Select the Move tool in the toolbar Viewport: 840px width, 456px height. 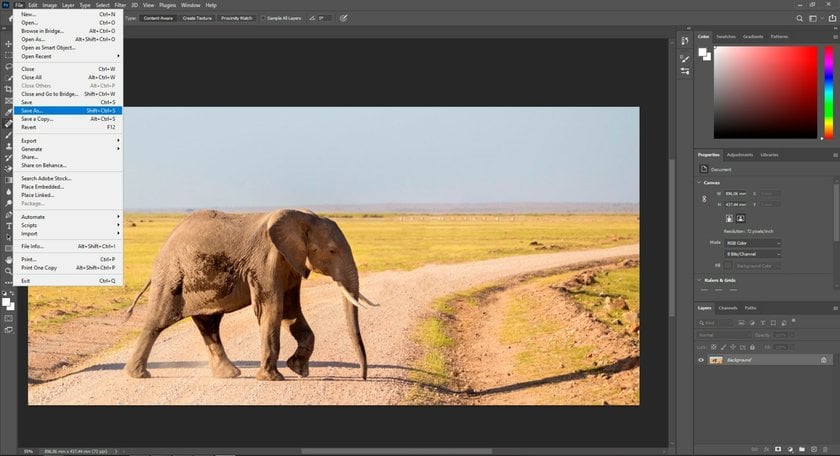tap(8, 44)
